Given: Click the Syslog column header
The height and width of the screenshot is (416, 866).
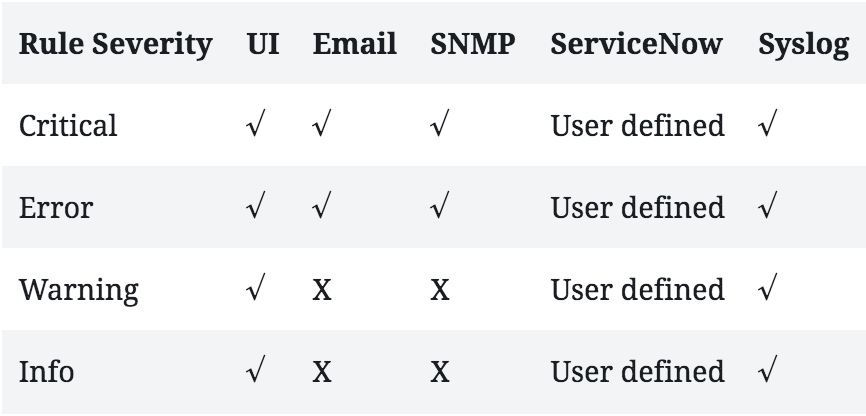Looking at the screenshot, I should click(804, 44).
